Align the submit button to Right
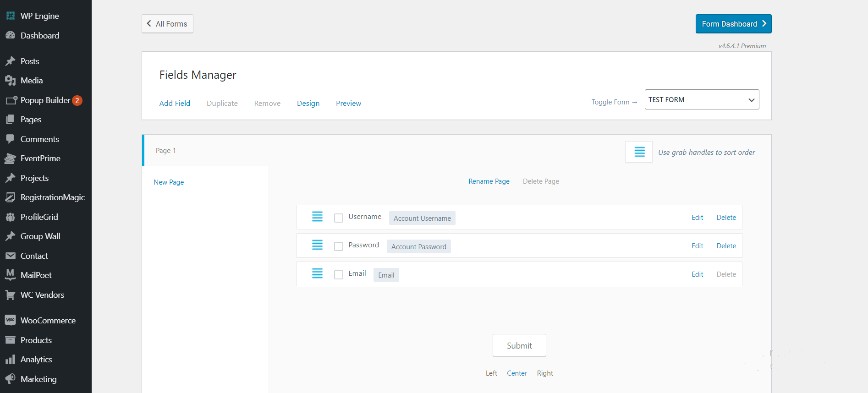The height and width of the screenshot is (393, 868). coord(545,373)
